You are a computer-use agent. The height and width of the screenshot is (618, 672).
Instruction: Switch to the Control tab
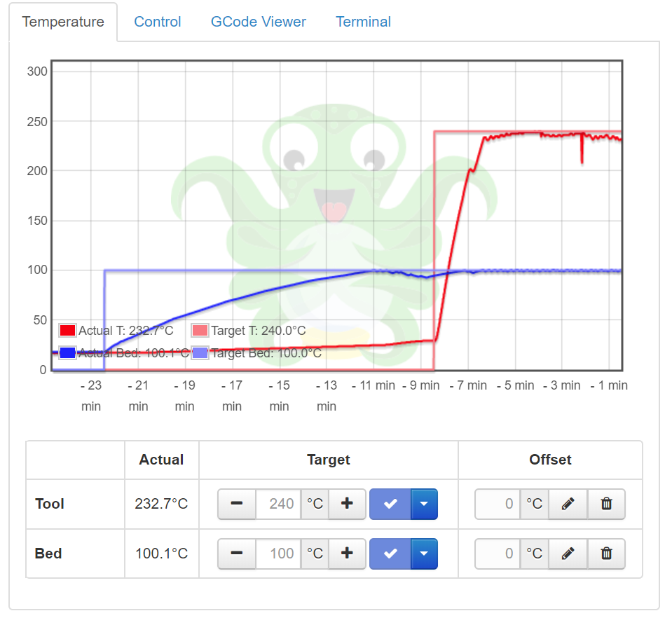157,22
